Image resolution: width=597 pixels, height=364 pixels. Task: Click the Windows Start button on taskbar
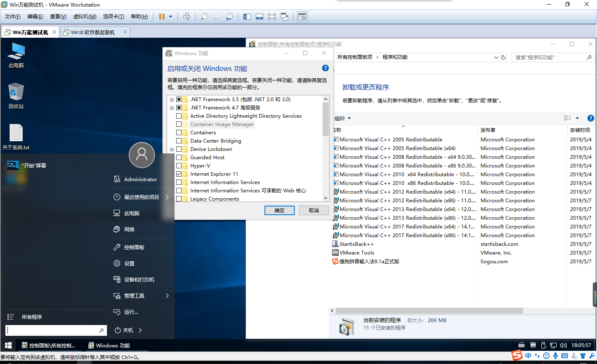pos(8,345)
